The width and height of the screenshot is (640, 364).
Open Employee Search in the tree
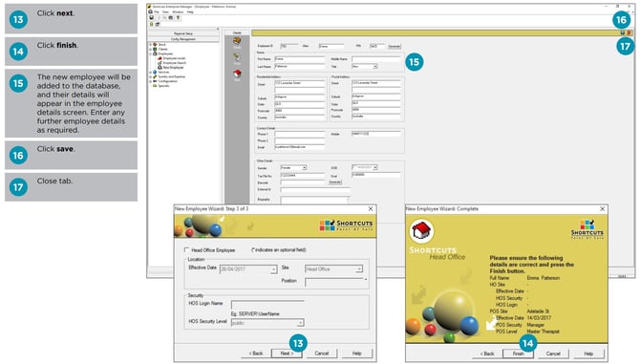pyautogui.click(x=174, y=63)
